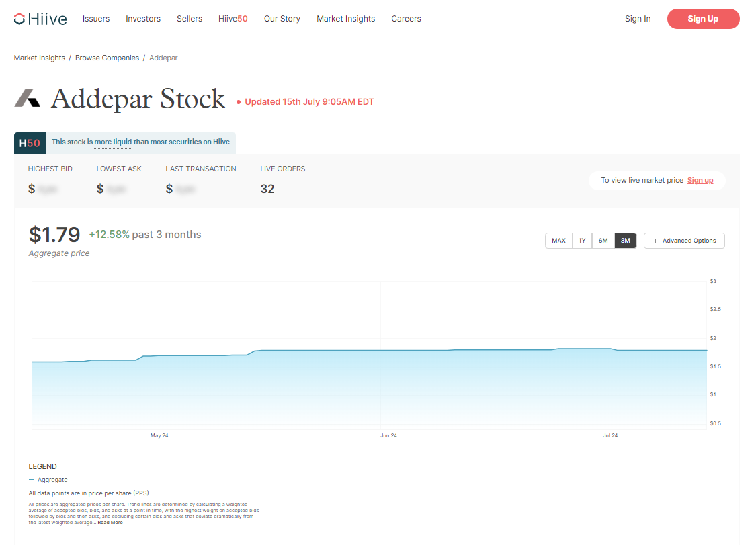Click the LAST TRANSACTION label
This screenshot has width=756, height=545.
pyautogui.click(x=201, y=169)
